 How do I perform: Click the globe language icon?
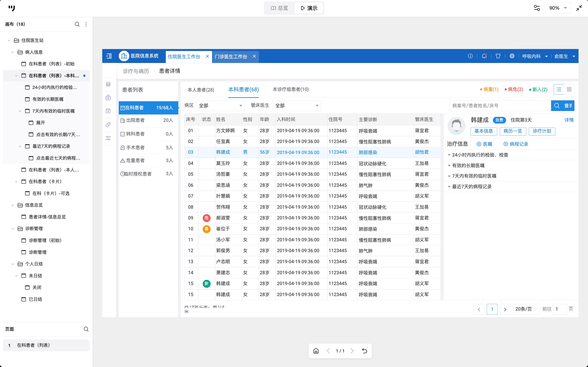click(x=512, y=56)
